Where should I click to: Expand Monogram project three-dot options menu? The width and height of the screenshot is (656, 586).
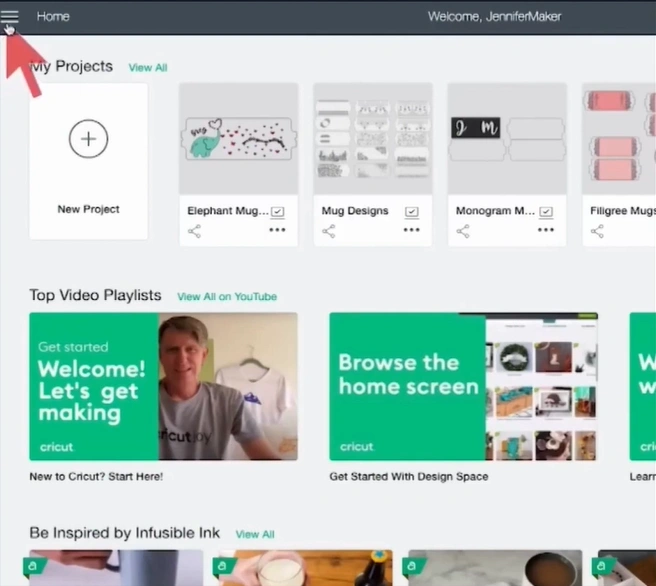[545, 230]
